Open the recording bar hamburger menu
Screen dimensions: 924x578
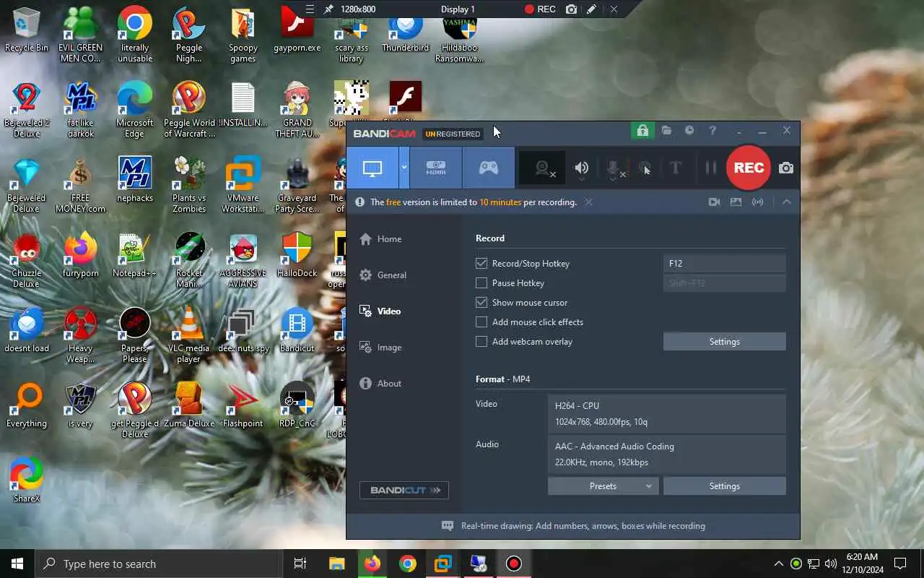pyautogui.click(x=310, y=9)
